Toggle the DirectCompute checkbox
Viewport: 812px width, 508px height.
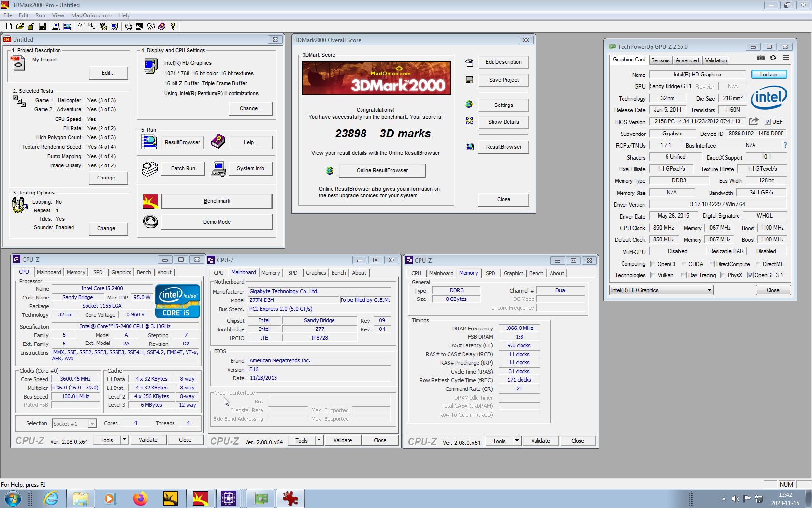pos(711,264)
